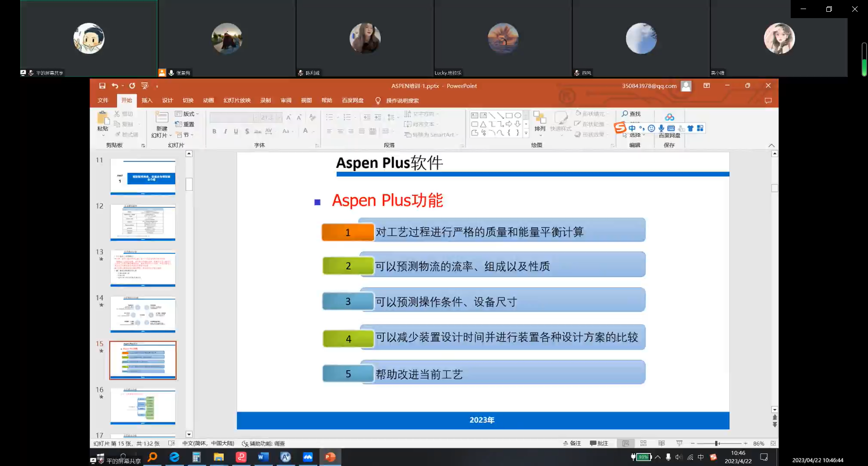
Task: Click the Find (查找) button
Action: 631,114
